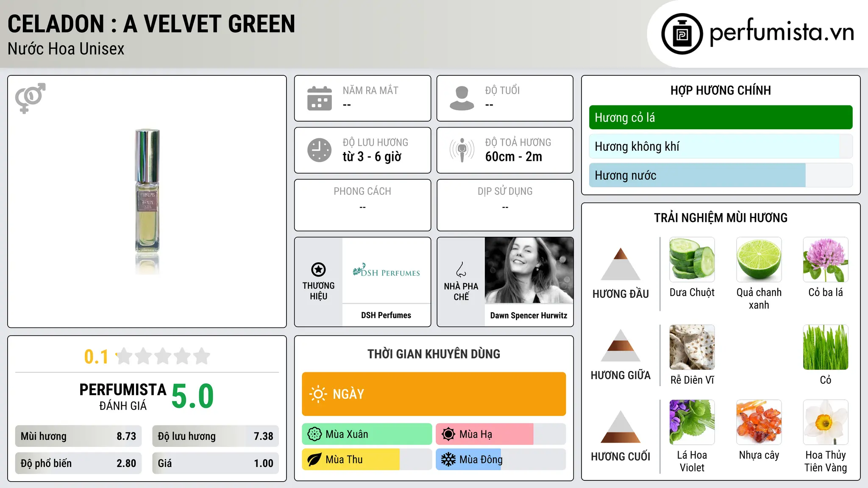Click the five-star rating row

coord(163,356)
